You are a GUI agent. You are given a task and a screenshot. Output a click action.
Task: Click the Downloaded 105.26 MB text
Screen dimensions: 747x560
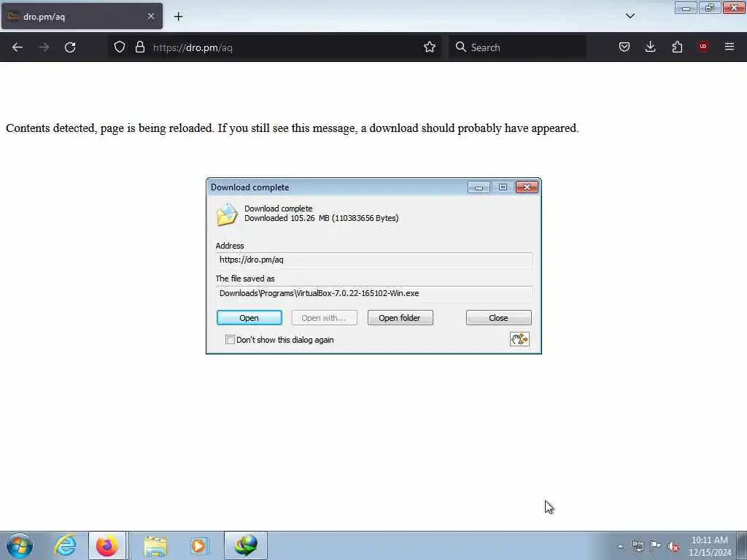point(322,218)
